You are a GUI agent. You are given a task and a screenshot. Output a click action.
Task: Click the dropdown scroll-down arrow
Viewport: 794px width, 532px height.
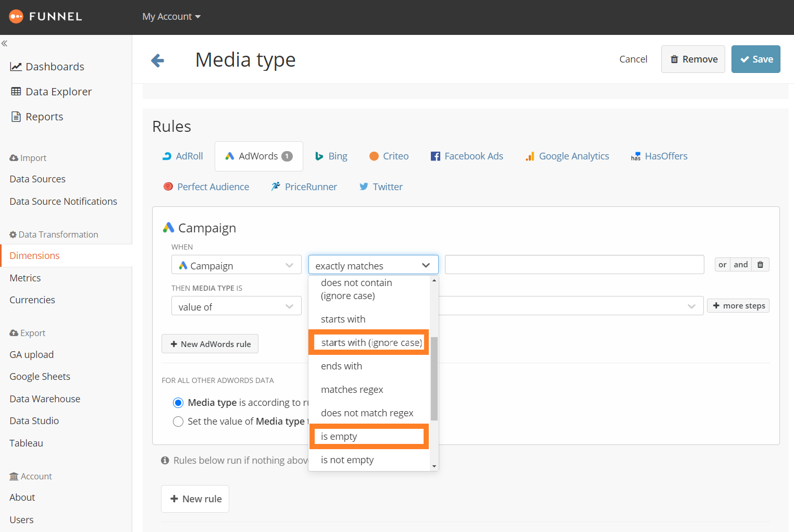click(x=435, y=467)
